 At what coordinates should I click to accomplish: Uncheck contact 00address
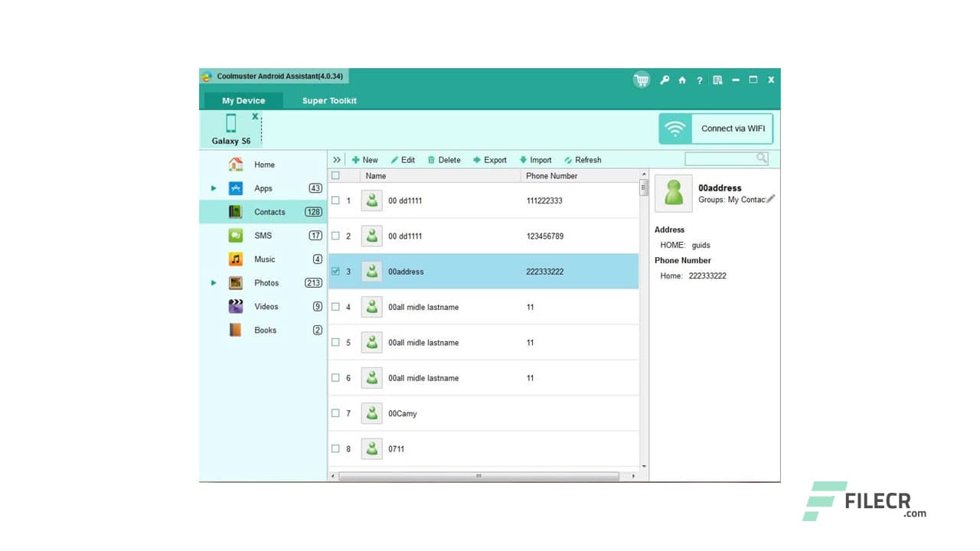pyautogui.click(x=337, y=271)
